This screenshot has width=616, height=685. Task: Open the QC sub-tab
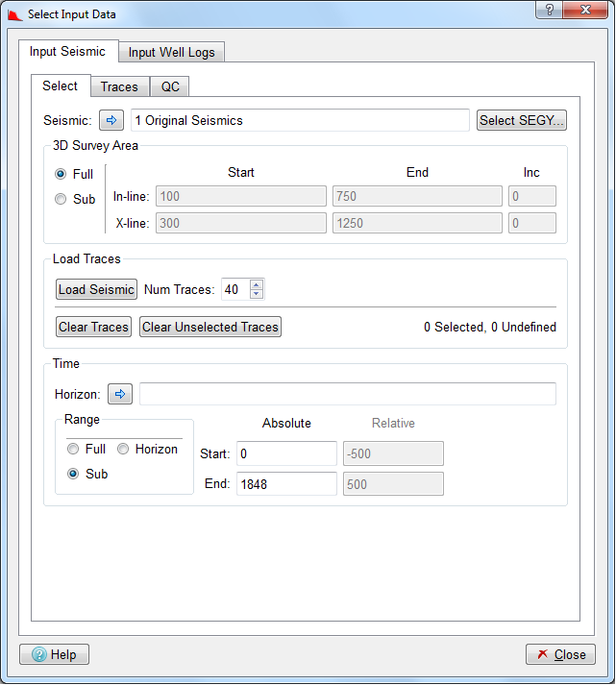(170, 86)
